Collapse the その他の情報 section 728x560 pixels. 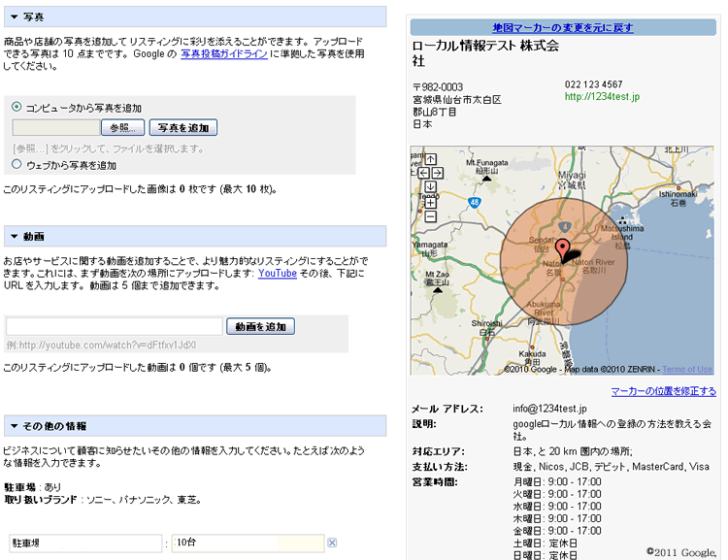15,426
